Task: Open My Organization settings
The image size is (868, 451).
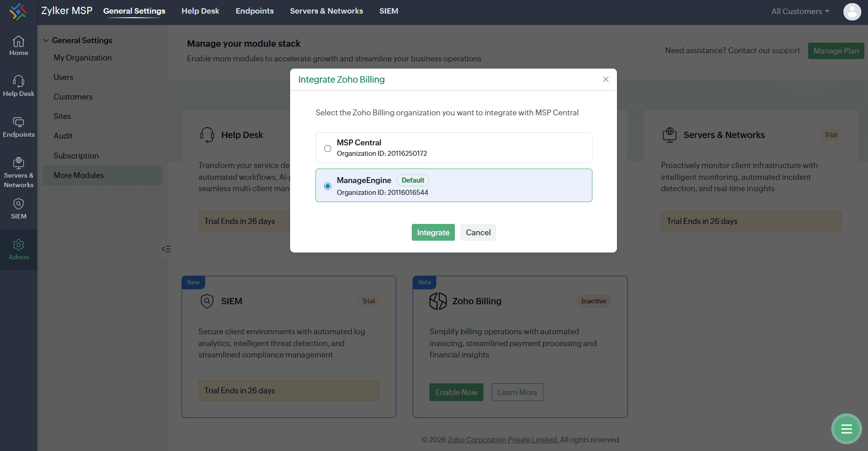Action: click(x=83, y=58)
